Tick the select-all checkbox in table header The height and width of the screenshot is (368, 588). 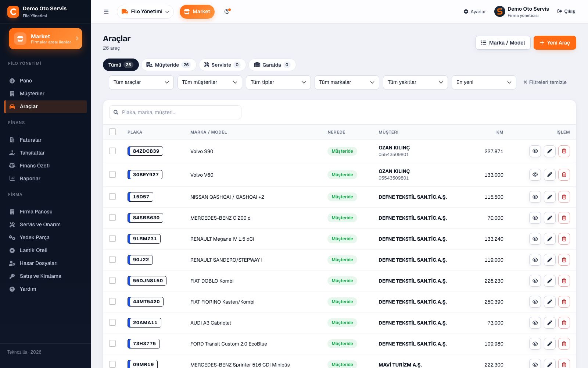(x=112, y=132)
